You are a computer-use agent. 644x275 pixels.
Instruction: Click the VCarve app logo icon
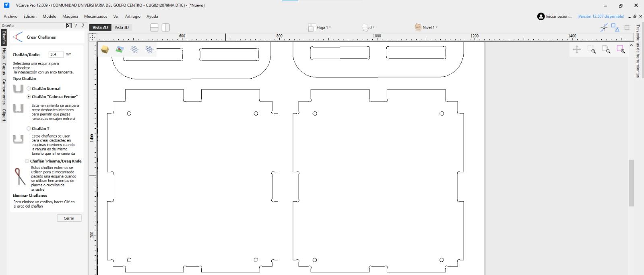click(x=6, y=5)
